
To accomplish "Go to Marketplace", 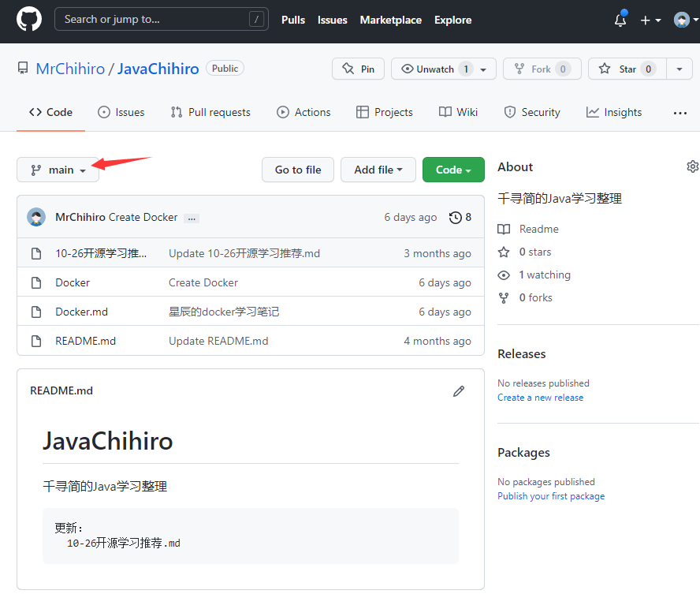I will pyautogui.click(x=391, y=20).
